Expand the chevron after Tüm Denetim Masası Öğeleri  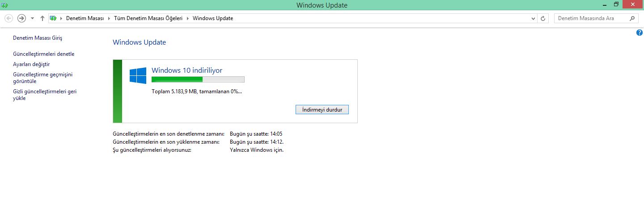187,18
